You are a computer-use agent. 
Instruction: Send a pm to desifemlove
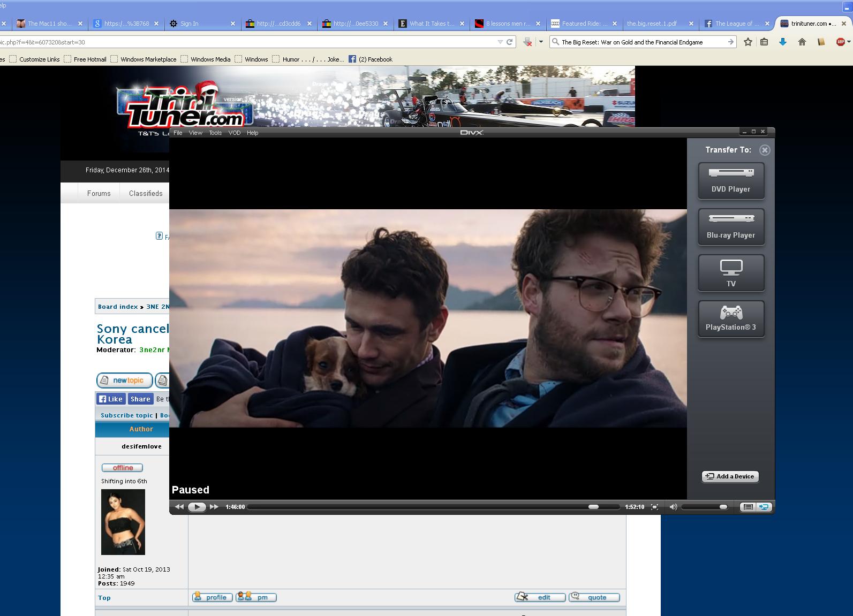(256, 597)
